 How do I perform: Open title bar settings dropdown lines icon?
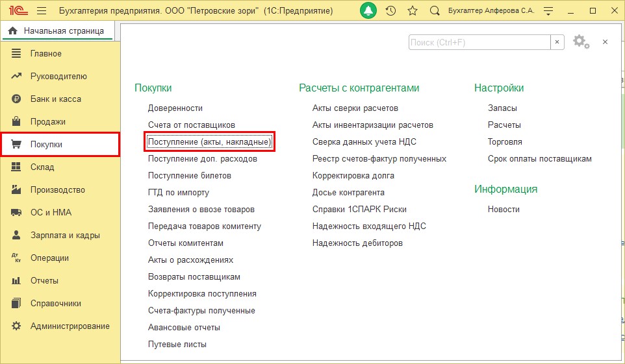pos(548,11)
